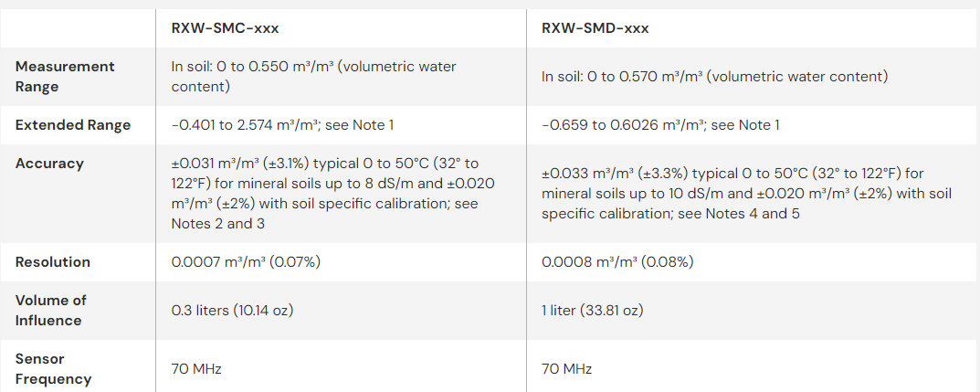Click the 0 to 0.550 m³/m³ measurement cell
This screenshot has height=392, width=980.
click(x=313, y=77)
